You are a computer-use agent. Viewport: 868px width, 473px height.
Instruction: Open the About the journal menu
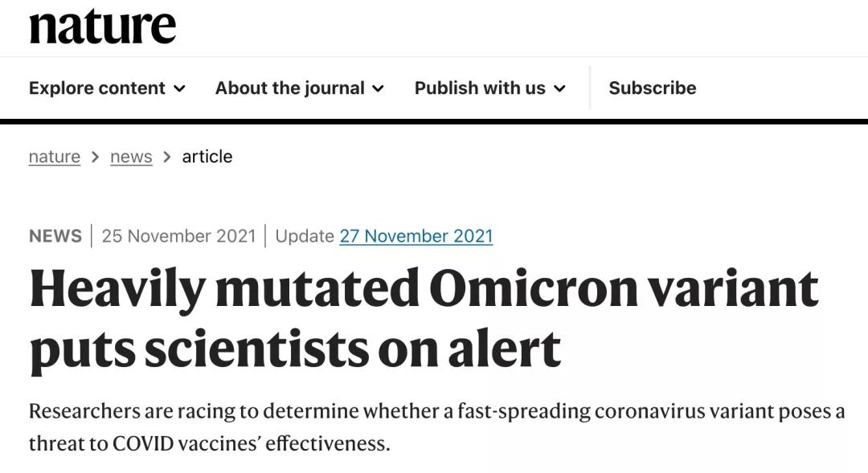300,88
